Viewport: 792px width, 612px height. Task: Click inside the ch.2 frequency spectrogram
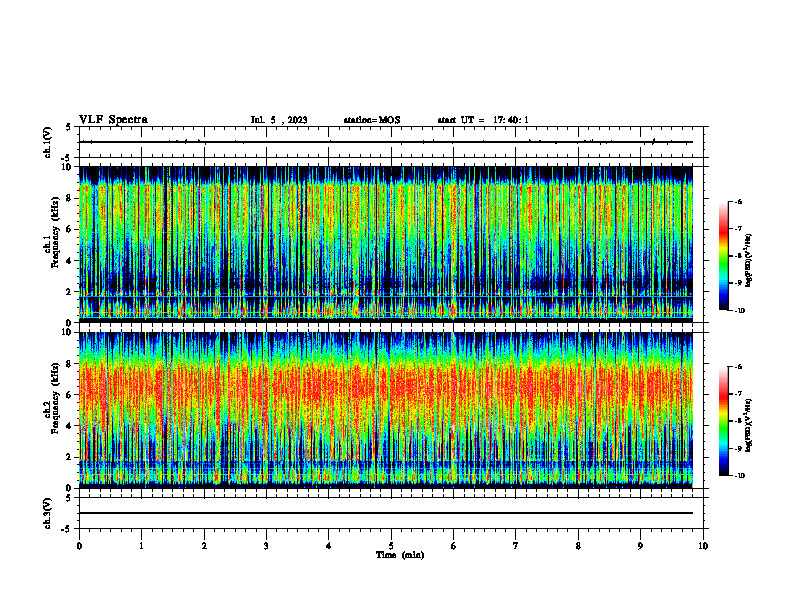click(386, 410)
